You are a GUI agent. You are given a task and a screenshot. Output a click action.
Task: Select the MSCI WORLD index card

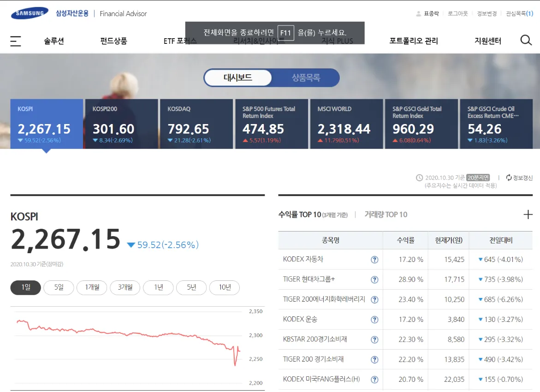tap(346, 124)
